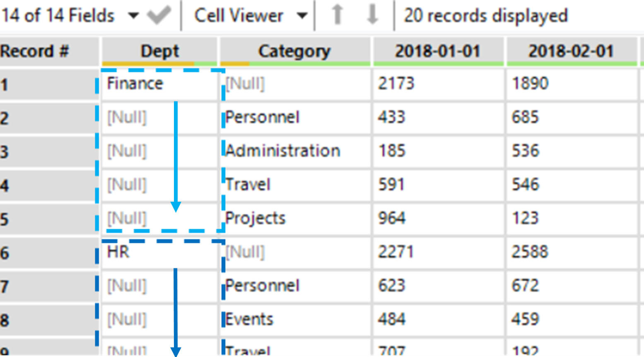Select the HR cell in Dept
Screen dimensions: 644x357
[x=118, y=252]
